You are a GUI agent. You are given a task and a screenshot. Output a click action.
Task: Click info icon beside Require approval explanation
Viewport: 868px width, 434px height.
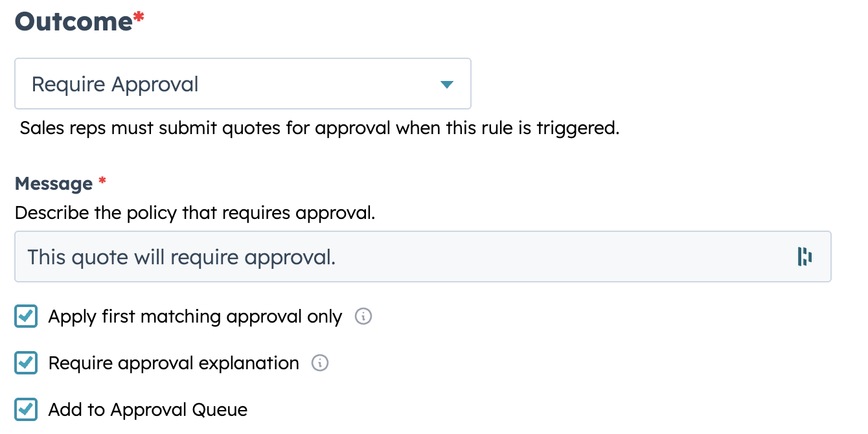[x=320, y=363]
